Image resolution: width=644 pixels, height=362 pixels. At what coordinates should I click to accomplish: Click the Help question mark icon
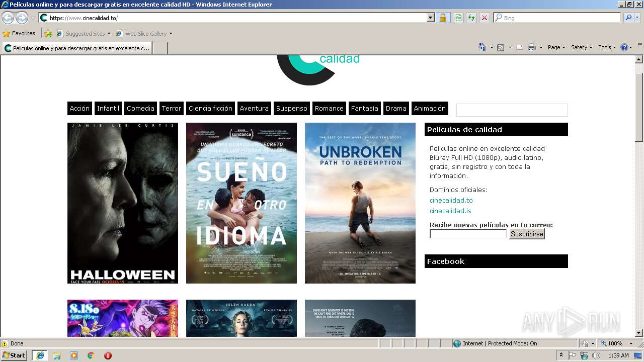[624, 47]
